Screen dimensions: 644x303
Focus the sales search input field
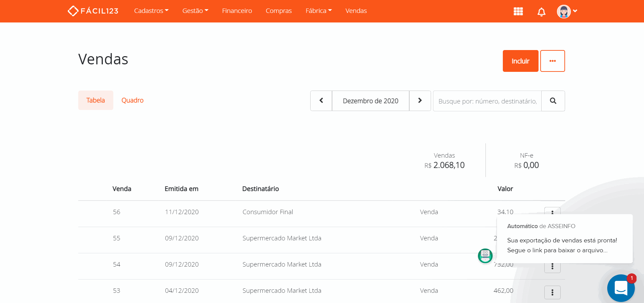[x=487, y=101]
